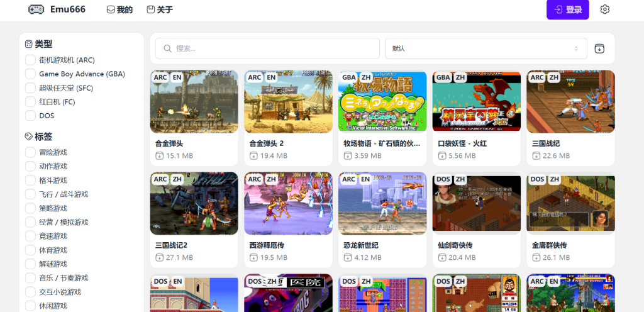Click the ZH badge on 三国战纪 card
This screenshot has width=644, height=312.
click(x=555, y=77)
